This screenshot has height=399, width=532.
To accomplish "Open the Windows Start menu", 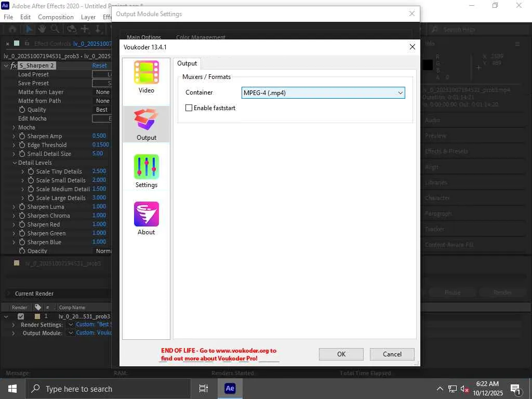I will 12,389.
